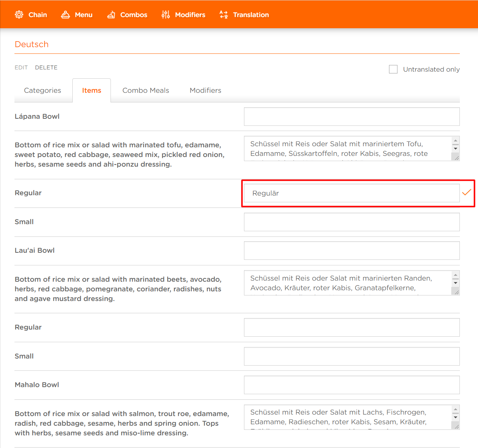This screenshot has width=478, height=448.
Task: Click English description mentioning miso-lime dressing
Action: tap(122, 424)
